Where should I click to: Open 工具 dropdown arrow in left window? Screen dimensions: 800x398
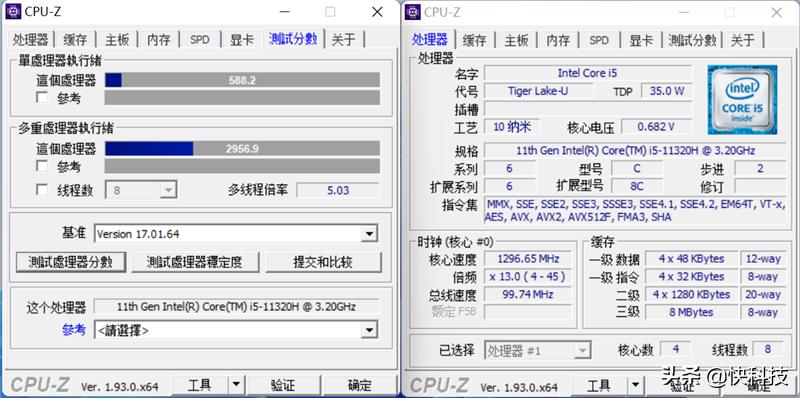tap(236, 385)
